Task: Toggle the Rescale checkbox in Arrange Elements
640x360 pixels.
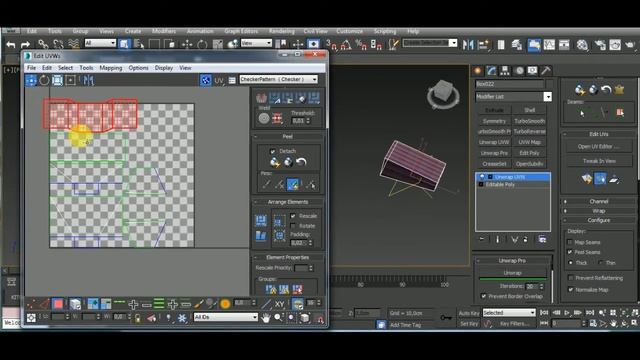Action: (x=293, y=216)
